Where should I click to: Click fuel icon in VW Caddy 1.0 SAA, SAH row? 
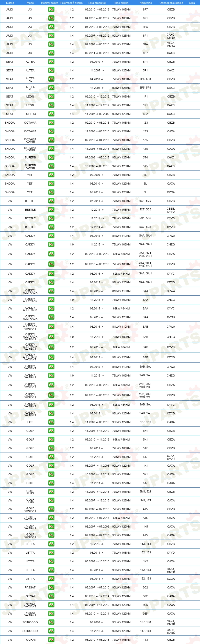pos(51,244)
